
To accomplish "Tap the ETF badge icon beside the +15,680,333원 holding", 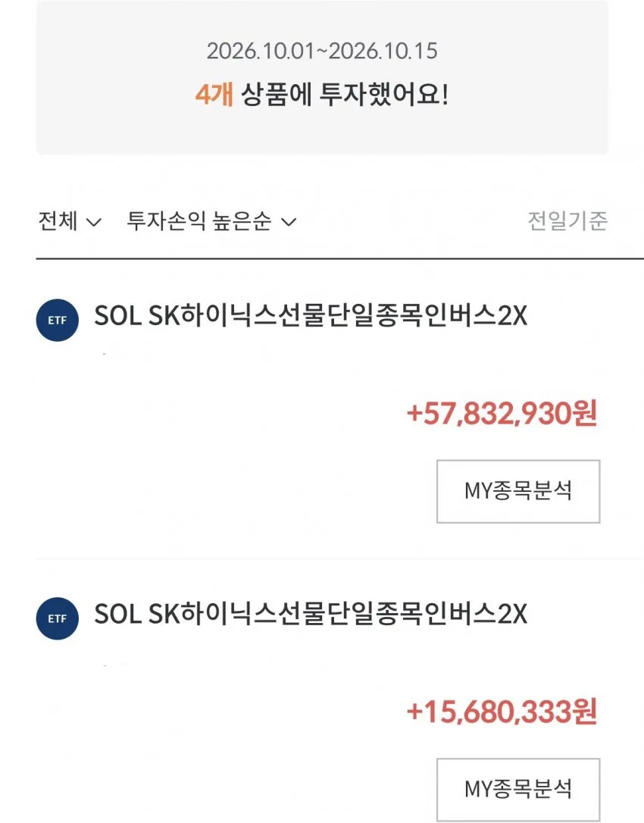I will click(58, 618).
